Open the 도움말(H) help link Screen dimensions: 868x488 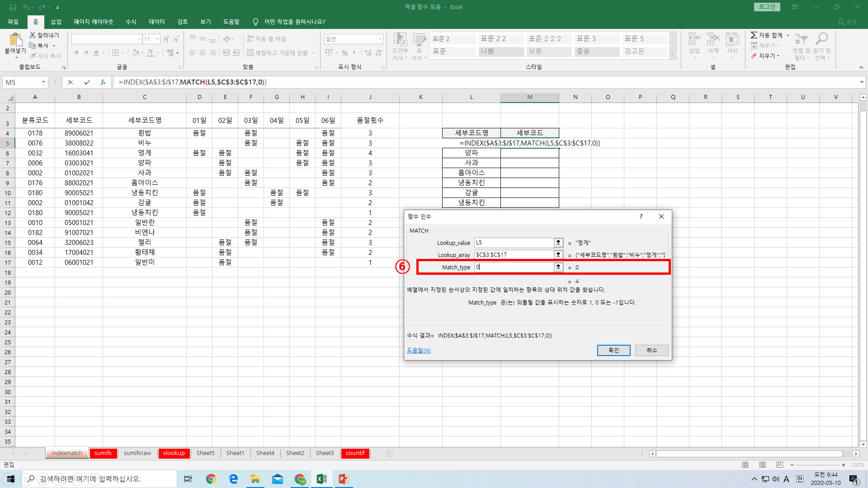click(x=419, y=350)
